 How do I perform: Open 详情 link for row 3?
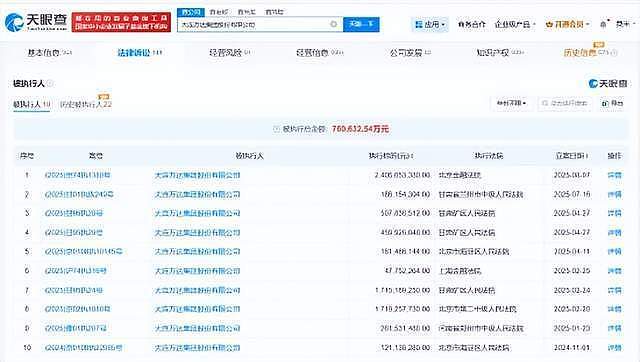click(x=614, y=213)
